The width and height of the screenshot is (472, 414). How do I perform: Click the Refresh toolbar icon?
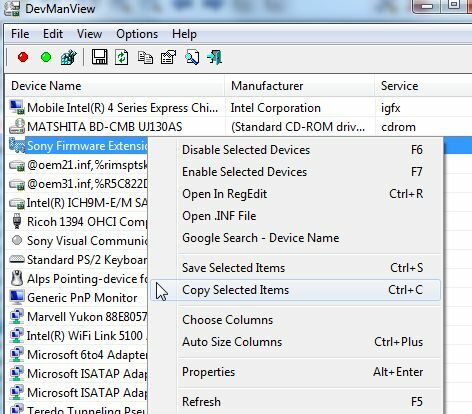pyautogui.click(x=122, y=57)
